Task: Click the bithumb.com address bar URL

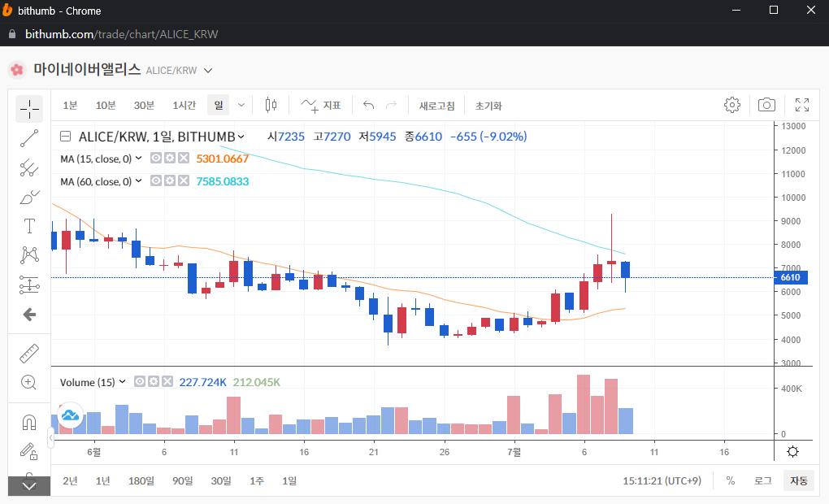Action: click(x=121, y=34)
